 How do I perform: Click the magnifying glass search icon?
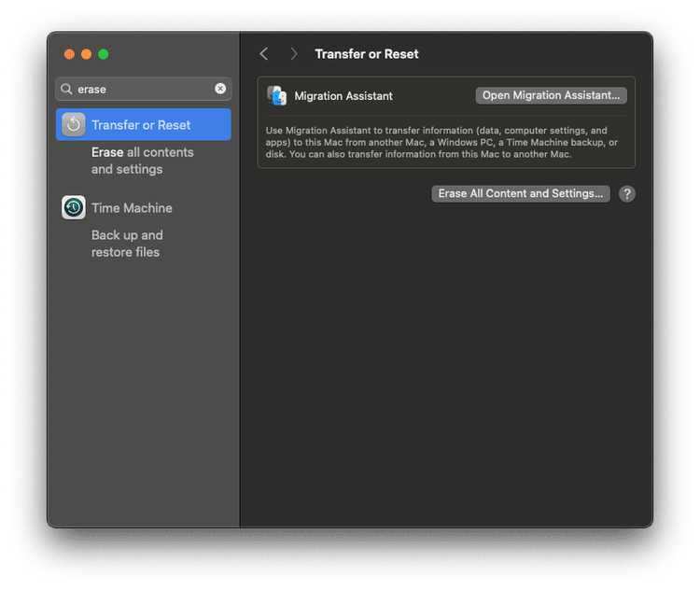click(x=66, y=90)
